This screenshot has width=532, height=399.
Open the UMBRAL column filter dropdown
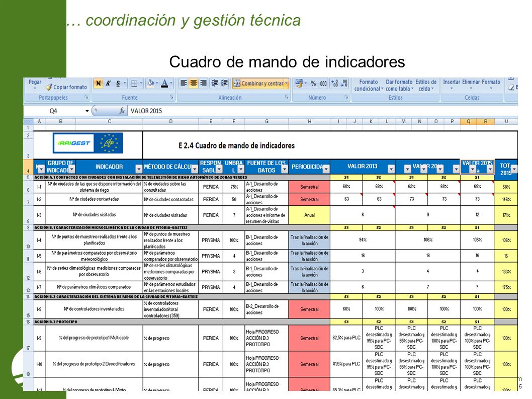click(240, 169)
